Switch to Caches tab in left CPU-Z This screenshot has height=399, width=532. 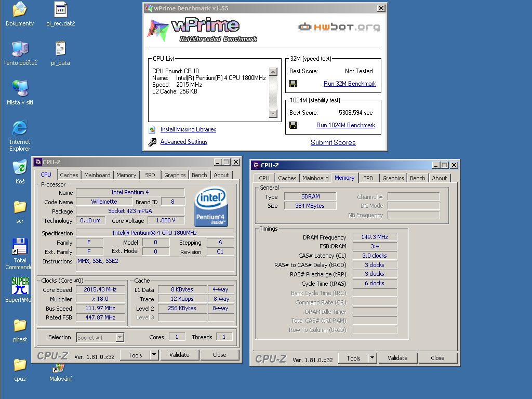[x=69, y=175]
